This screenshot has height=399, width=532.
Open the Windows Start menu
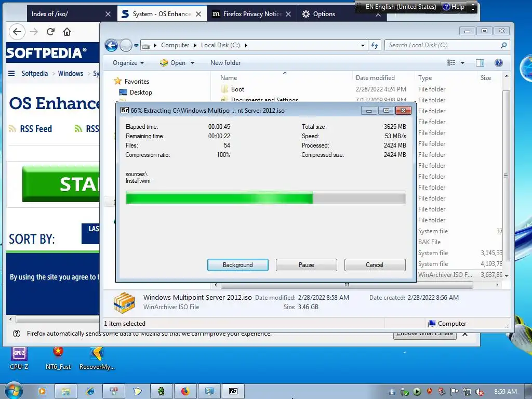[x=13, y=391]
